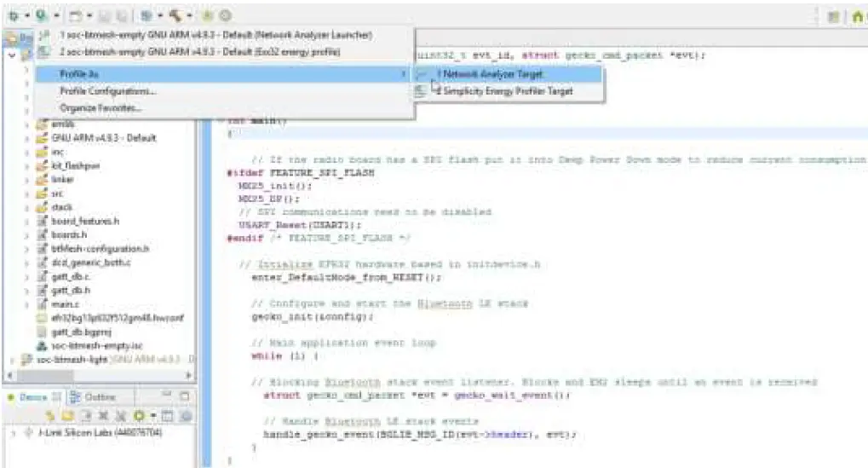The image size is (868, 468).
Task: Launch 1 soc-btmesh-empty Network Analyzer Launcher entry
Action: coord(225,35)
